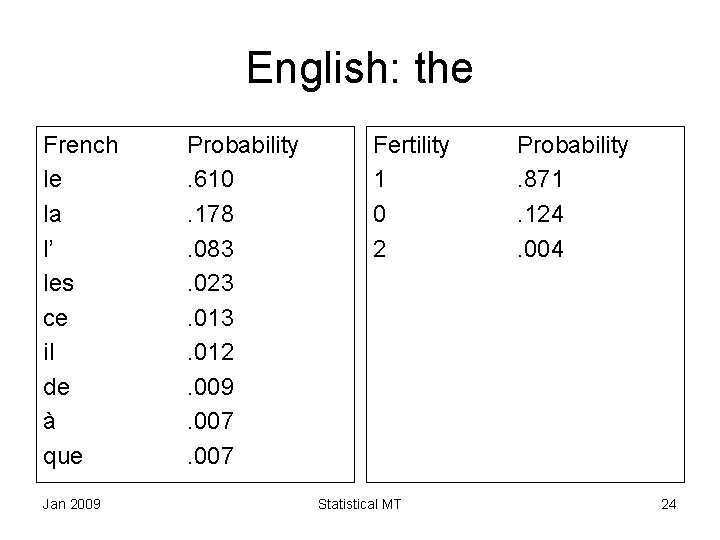The width and height of the screenshot is (720, 540).
Task: Select the fertility probability ".871"
Action: click(540, 179)
